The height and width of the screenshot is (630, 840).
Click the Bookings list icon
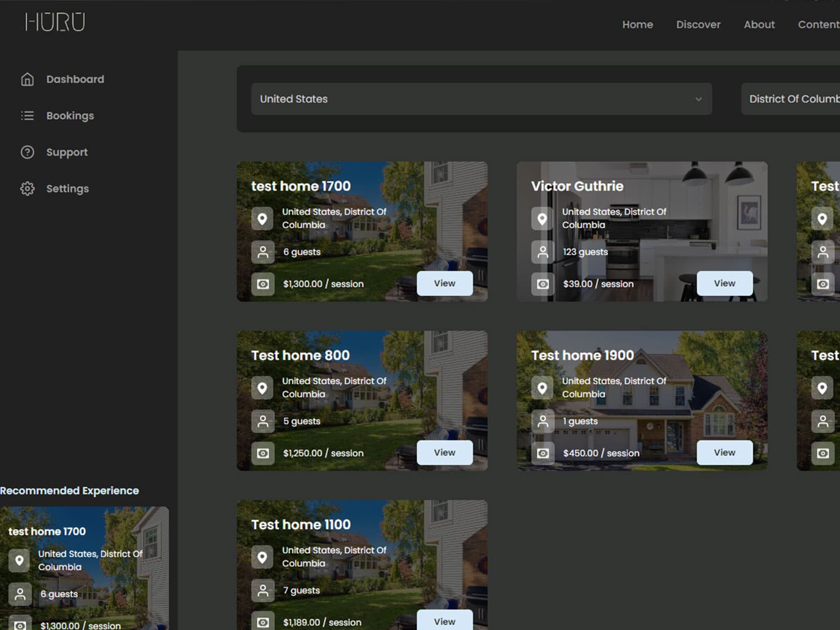pos(27,116)
